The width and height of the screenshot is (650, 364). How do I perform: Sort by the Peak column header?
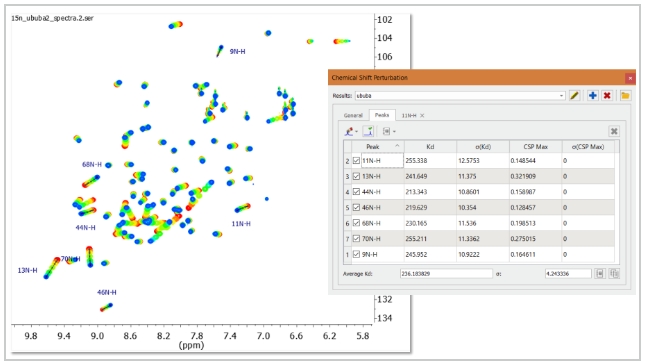tap(378, 147)
